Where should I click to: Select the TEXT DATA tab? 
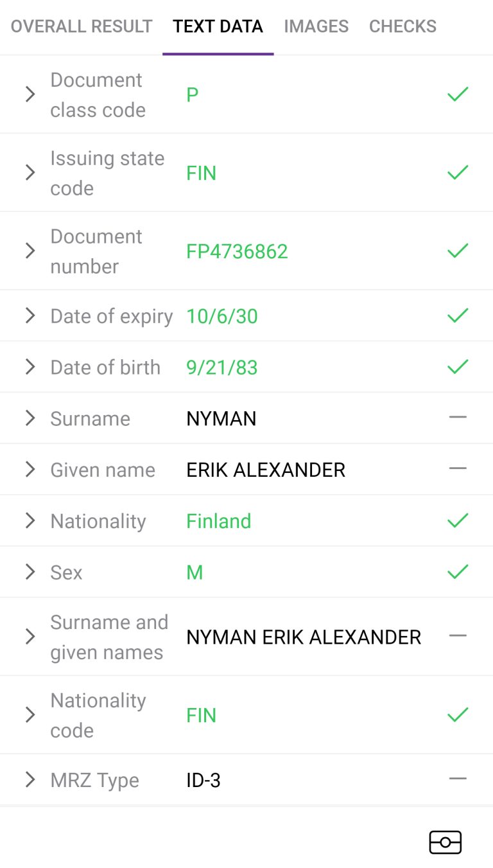218,26
